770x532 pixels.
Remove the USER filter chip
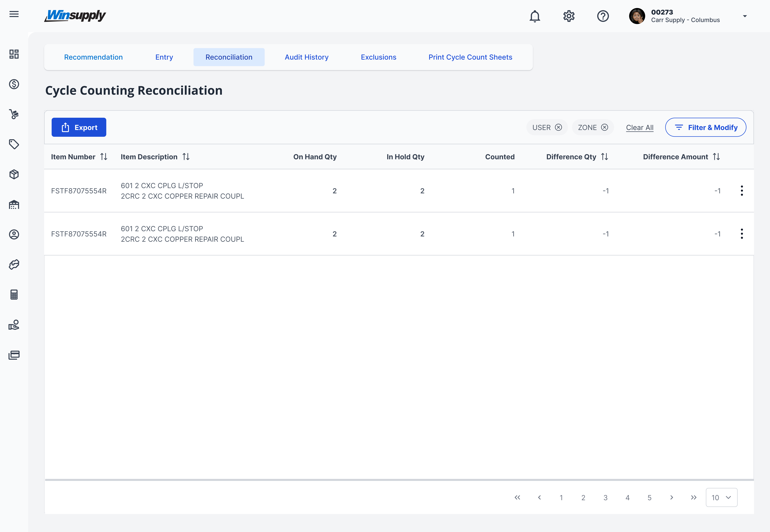558,127
